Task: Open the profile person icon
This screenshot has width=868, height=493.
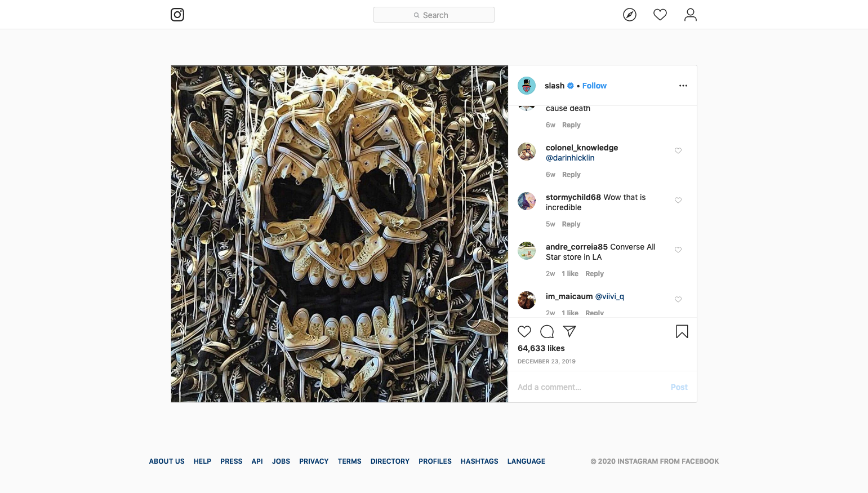Action: click(x=691, y=15)
